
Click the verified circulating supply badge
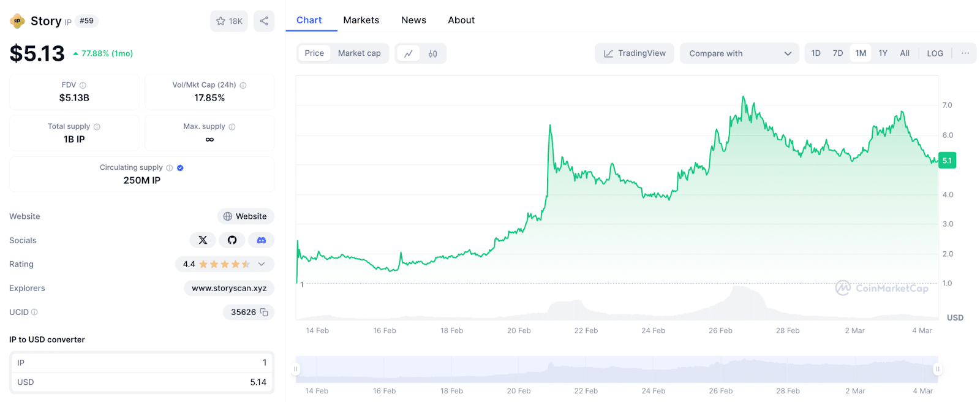tap(180, 168)
